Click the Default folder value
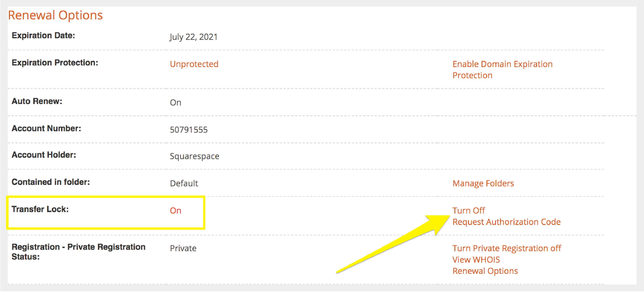 pyautogui.click(x=184, y=183)
